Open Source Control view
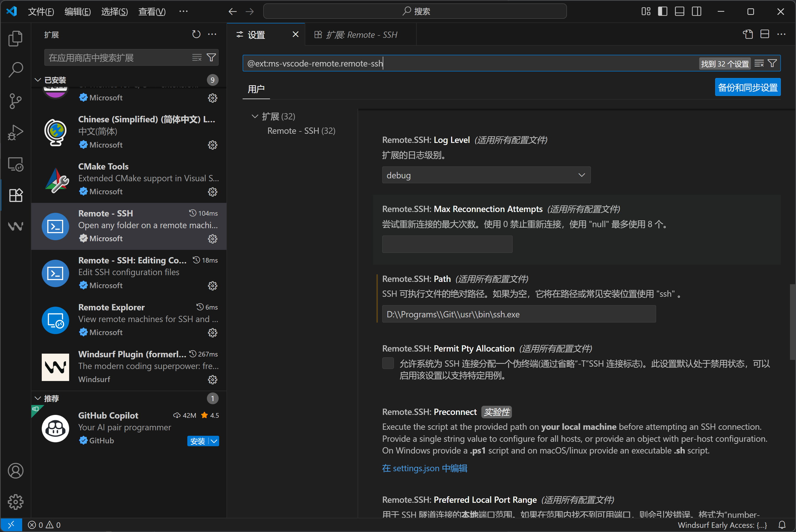The image size is (796, 532). click(x=15, y=101)
